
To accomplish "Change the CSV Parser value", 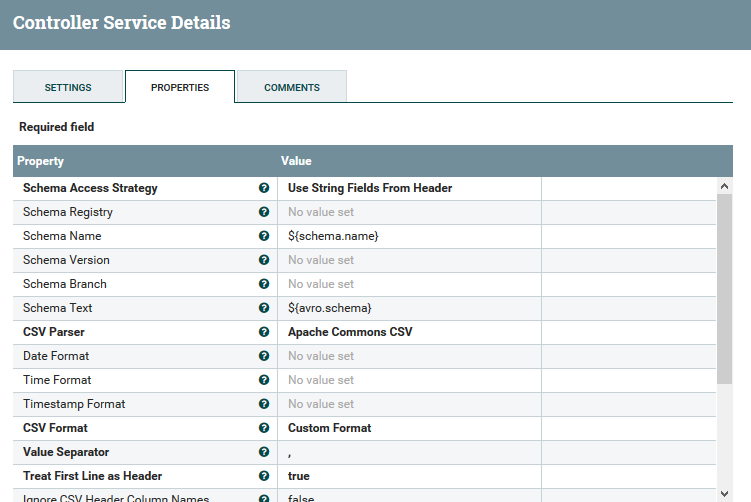I will pos(409,332).
